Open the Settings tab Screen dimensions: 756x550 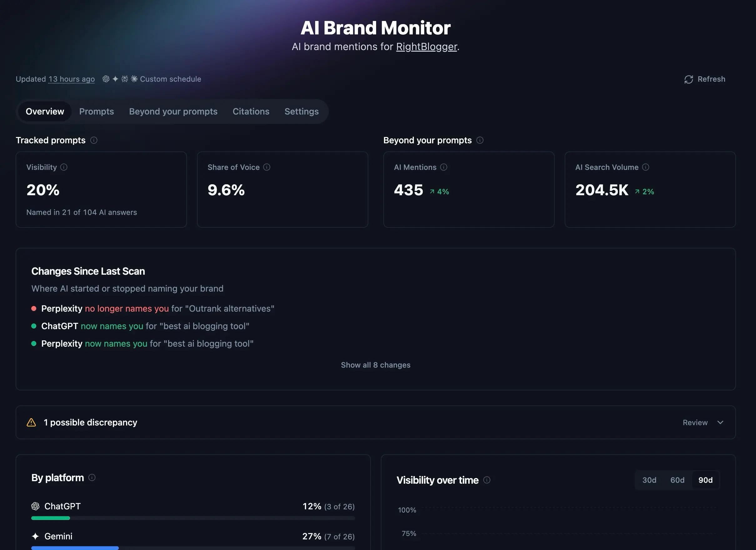tap(302, 111)
